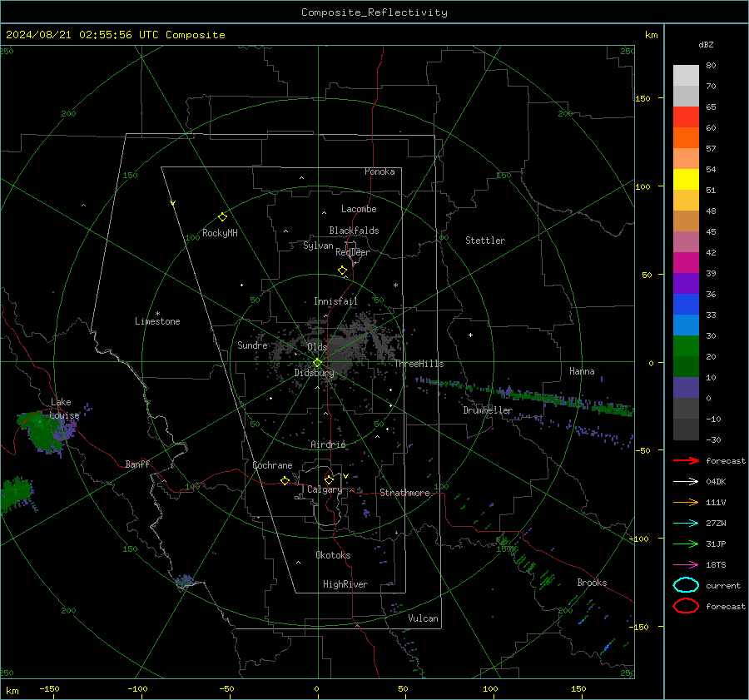Click the red forecast ellipse icon
749x700 pixels.
[x=686, y=606]
